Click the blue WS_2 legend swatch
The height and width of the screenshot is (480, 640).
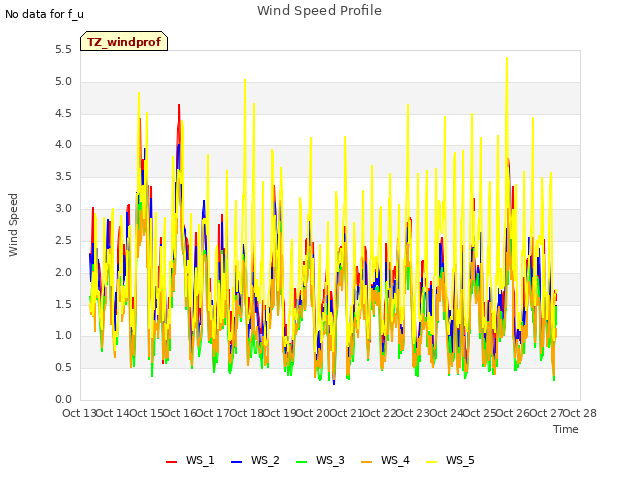point(236,462)
